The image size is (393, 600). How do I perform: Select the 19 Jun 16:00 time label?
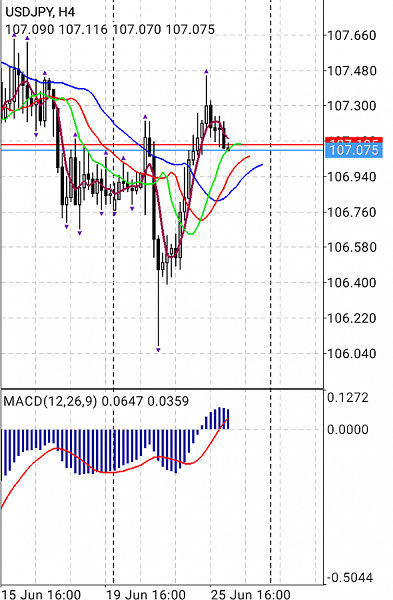(146, 594)
